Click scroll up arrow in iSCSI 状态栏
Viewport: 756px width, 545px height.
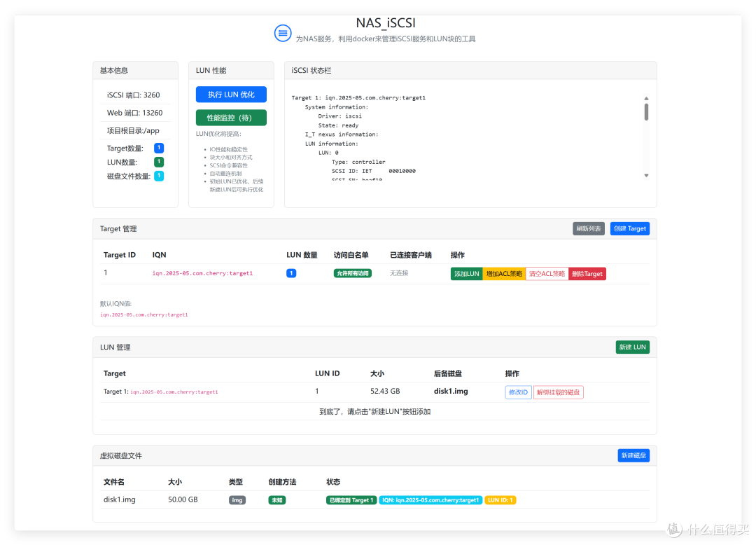coord(646,98)
